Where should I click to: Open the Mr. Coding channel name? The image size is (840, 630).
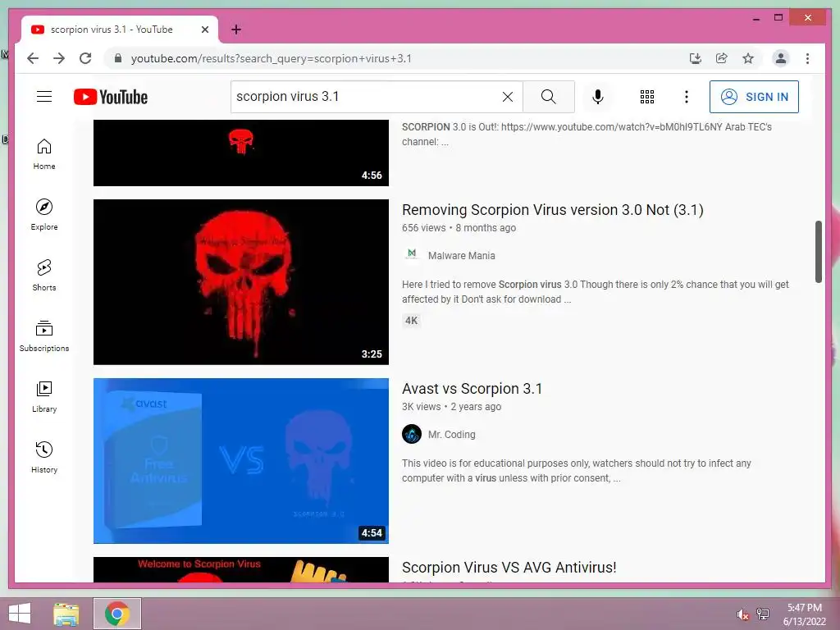(x=452, y=435)
